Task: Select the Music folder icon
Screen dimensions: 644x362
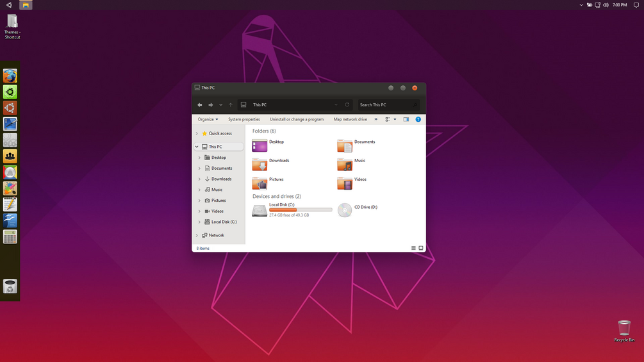Action: [345, 164]
